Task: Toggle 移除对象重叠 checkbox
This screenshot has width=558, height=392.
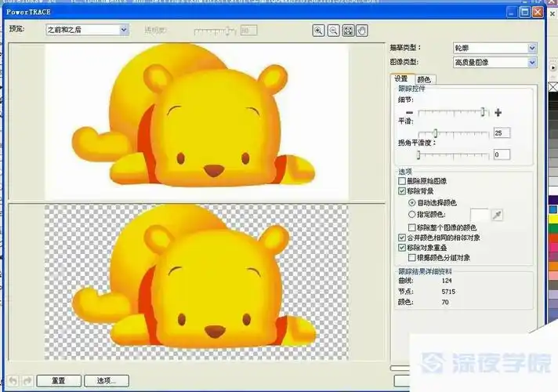Action: point(402,248)
